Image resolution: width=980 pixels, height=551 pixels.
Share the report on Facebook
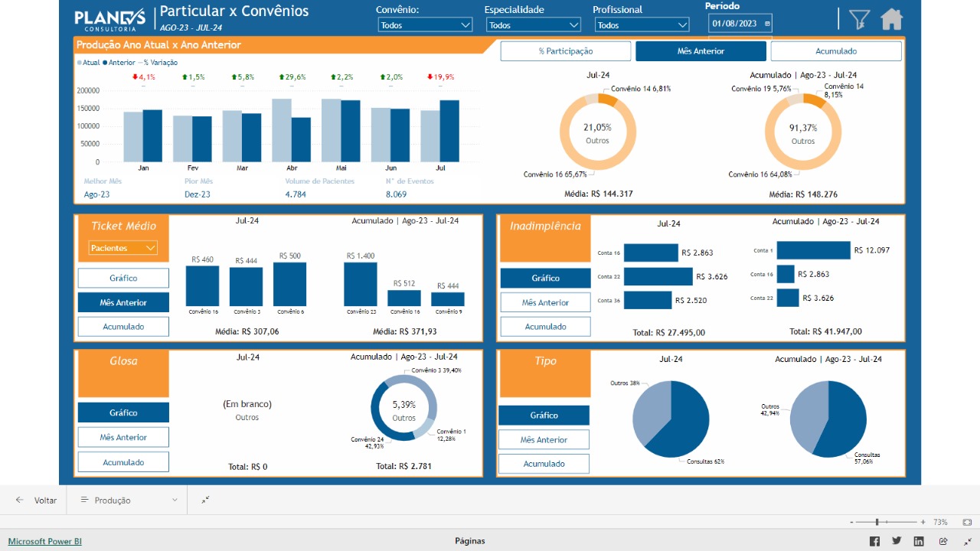(x=874, y=541)
